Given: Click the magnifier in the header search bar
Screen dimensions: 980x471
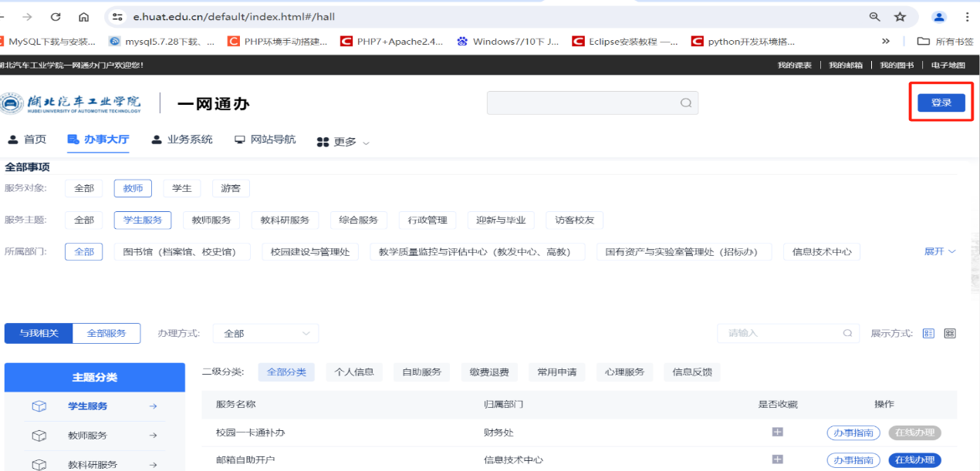Looking at the screenshot, I should (685, 102).
